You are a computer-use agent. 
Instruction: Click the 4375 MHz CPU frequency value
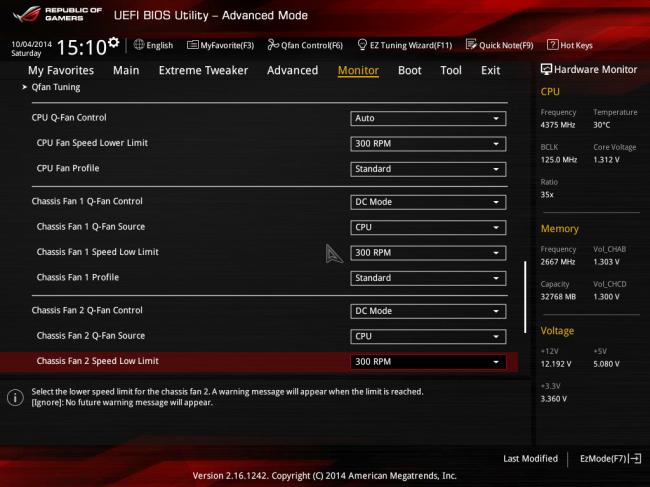[558, 125]
